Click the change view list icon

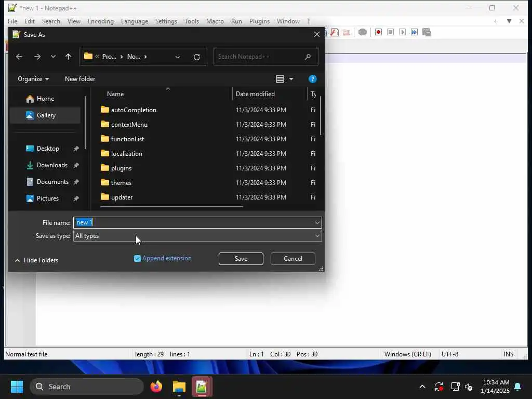click(x=280, y=79)
